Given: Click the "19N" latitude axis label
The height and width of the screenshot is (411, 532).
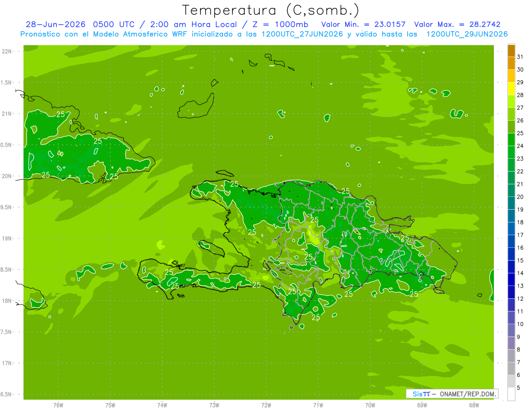Looking at the screenshot, I should pyautogui.click(x=6, y=238).
